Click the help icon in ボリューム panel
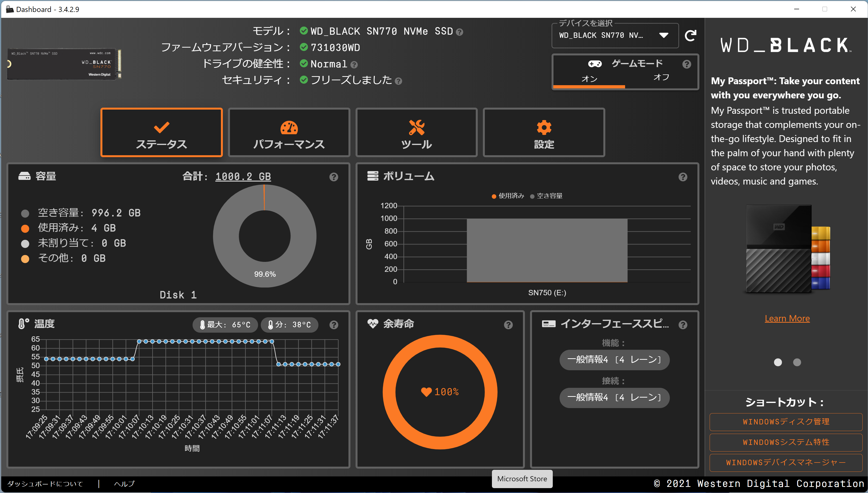The width and height of the screenshot is (868, 493). [x=683, y=177]
